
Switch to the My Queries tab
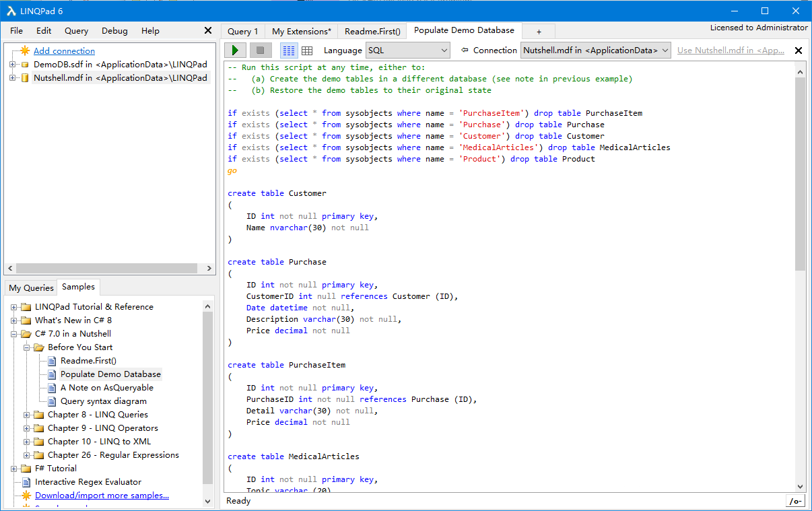pyautogui.click(x=31, y=288)
